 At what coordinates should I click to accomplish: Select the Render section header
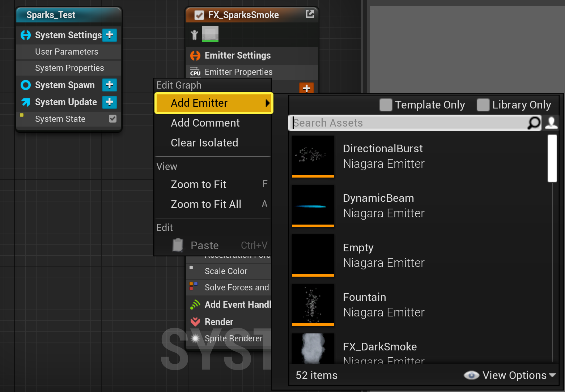228,322
